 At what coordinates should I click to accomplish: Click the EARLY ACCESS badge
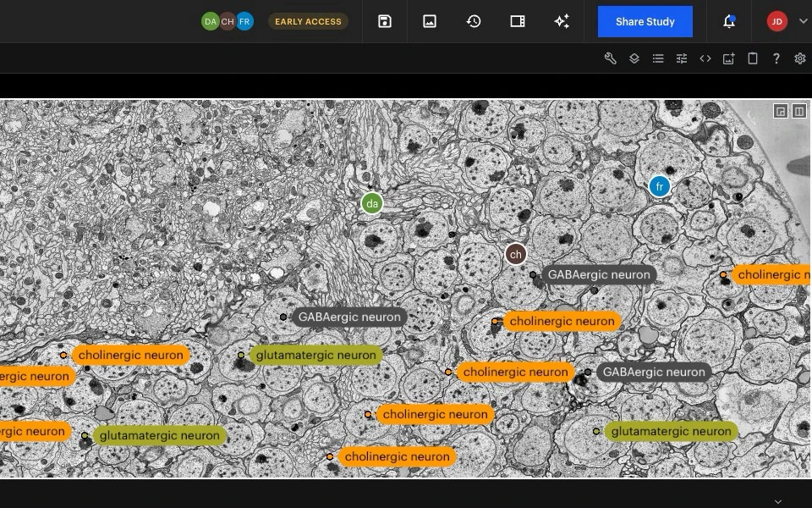pyautogui.click(x=308, y=22)
